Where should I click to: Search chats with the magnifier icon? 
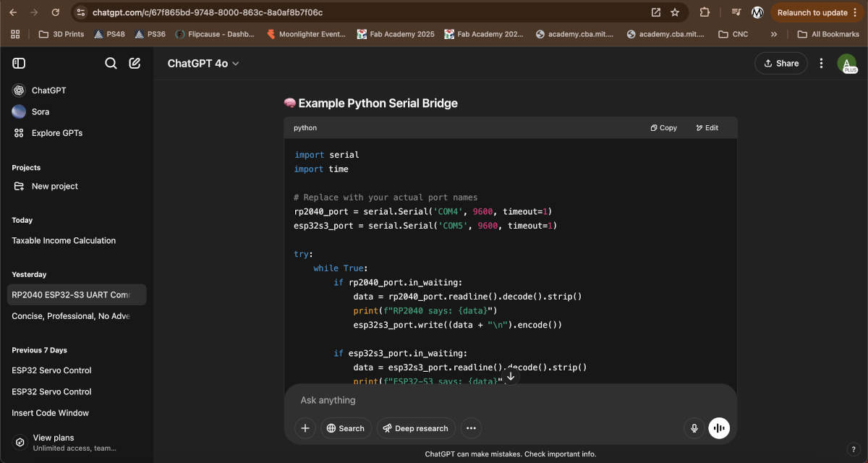pyautogui.click(x=111, y=64)
